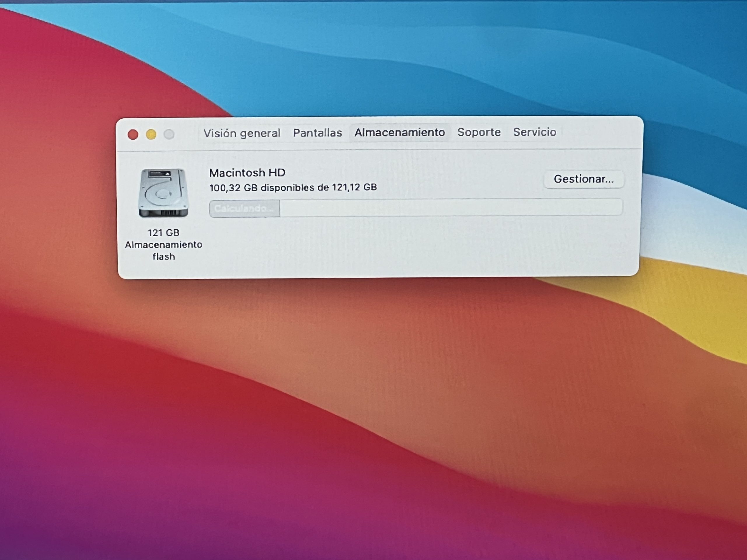747x560 pixels.
Task: Go to the Soporte tab
Action: (x=479, y=132)
